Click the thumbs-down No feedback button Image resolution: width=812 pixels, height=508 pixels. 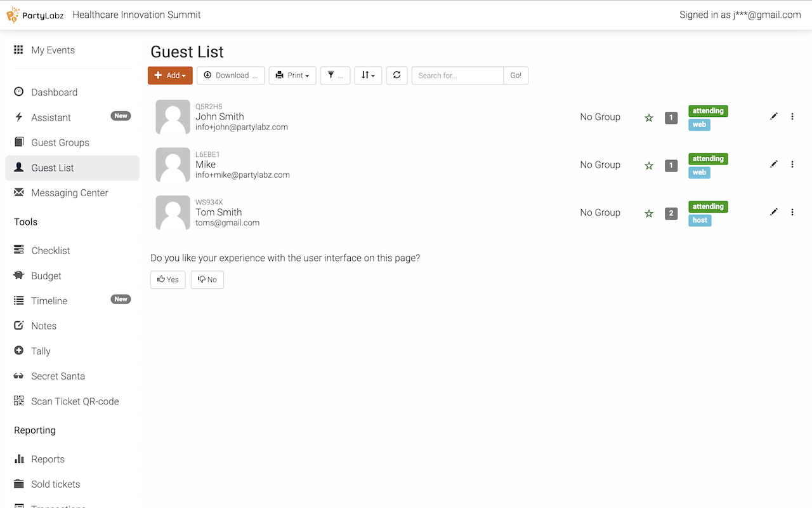(x=207, y=279)
